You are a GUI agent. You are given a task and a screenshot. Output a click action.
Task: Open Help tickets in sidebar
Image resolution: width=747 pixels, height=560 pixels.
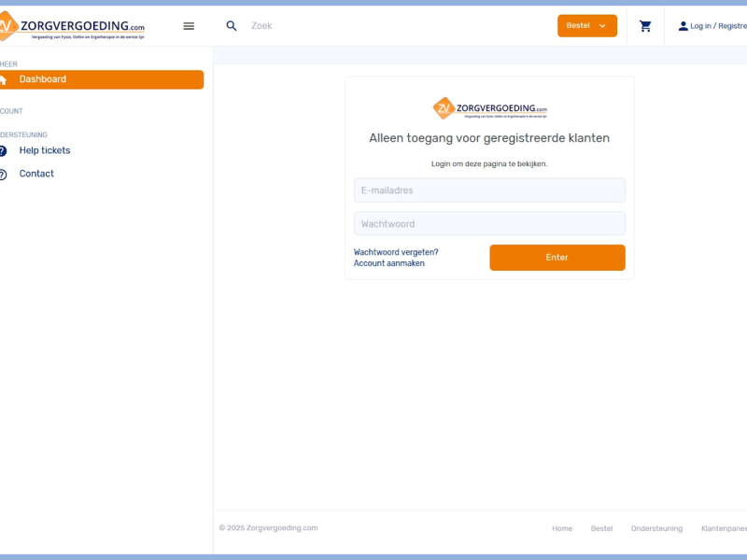(x=45, y=150)
